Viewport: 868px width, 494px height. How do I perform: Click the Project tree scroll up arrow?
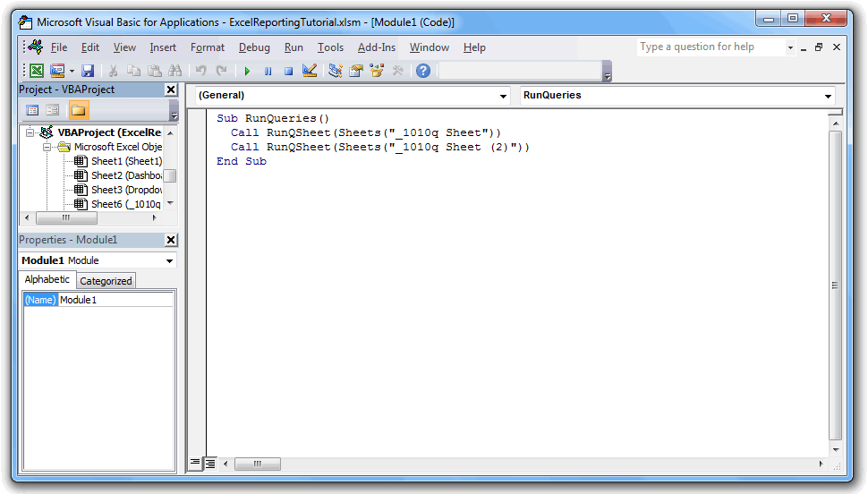171,133
